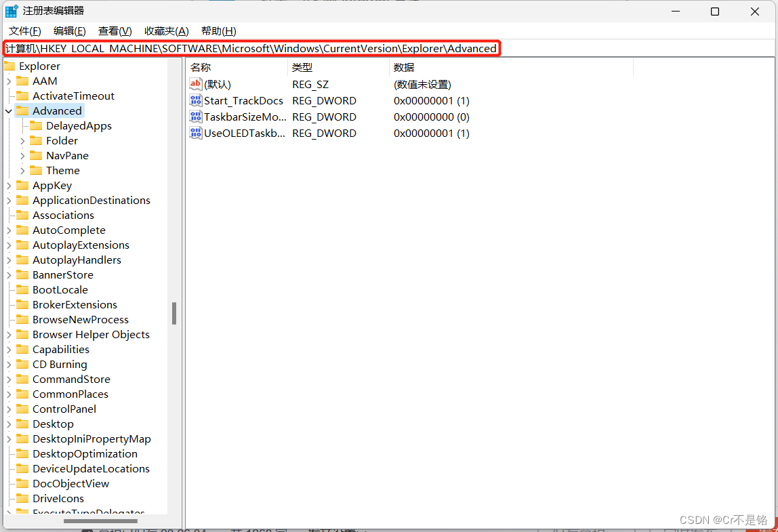Expand the NavPane subkey
778x532 pixels.
[x=22, y=156]
